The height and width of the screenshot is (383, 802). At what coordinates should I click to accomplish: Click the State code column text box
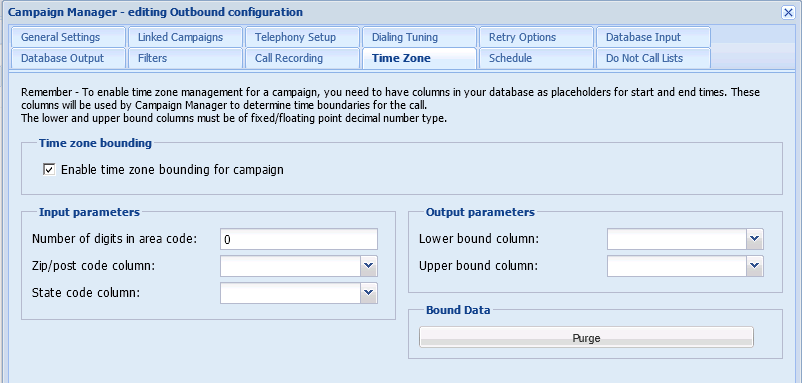point(291,293)
